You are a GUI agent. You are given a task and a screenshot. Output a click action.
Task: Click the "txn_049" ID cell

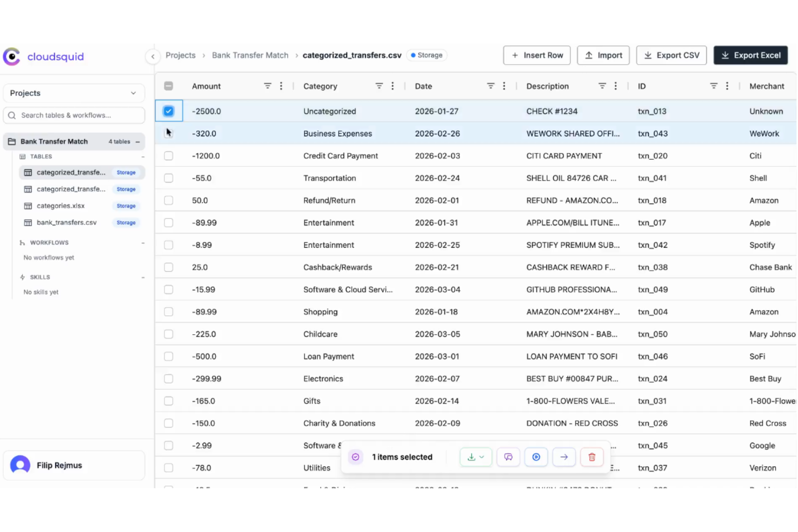(x=653, y=289)
